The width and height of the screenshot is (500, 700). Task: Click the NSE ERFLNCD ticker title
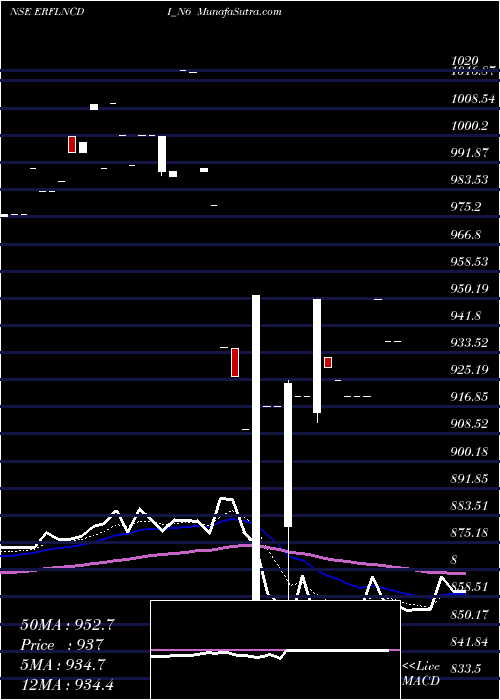(47, 12)
